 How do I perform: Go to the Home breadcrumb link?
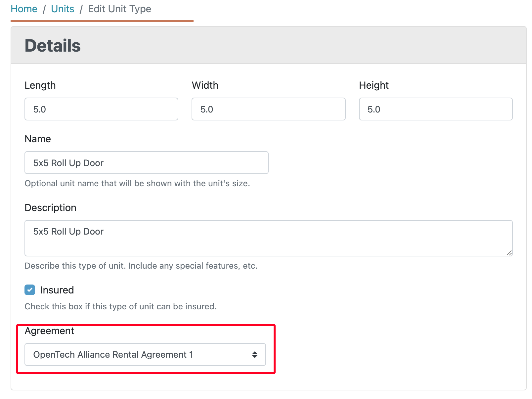tap(24, 9)
